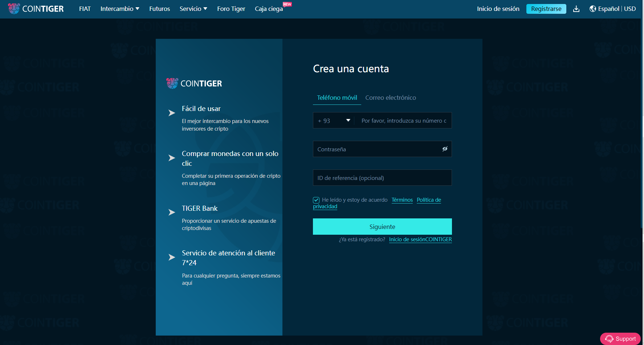Screen dimensions: 644x345
Task: Uncheck the terms agreement checkbox
Action: (316, 200)
